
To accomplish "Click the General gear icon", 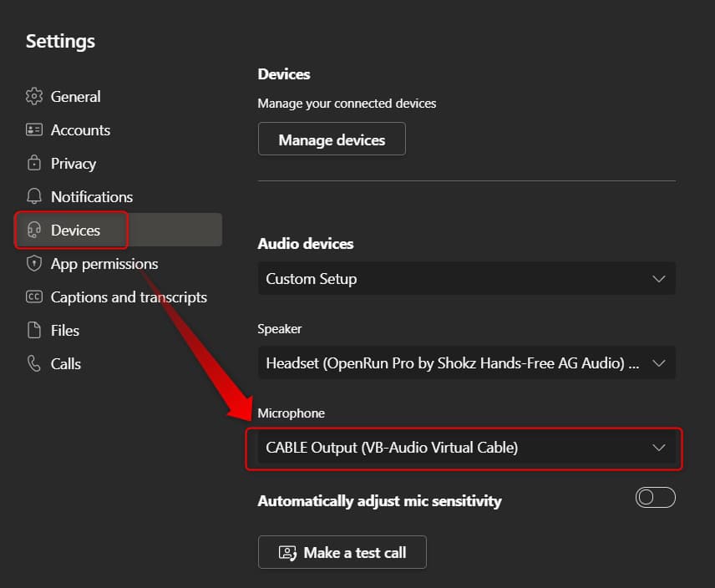I will point(34,96).
